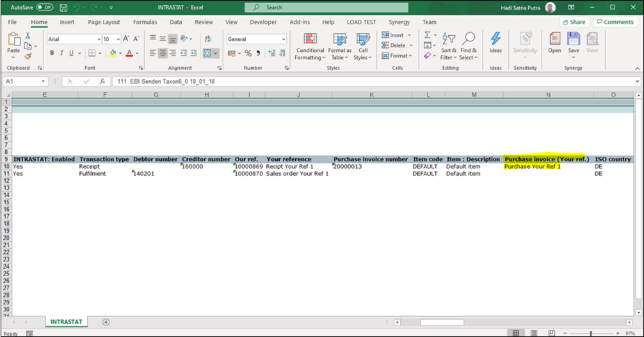The width and height of the screenshot is (644, 337).
Task: Click the Cut scissors icon
Action: tap(28, 36)
